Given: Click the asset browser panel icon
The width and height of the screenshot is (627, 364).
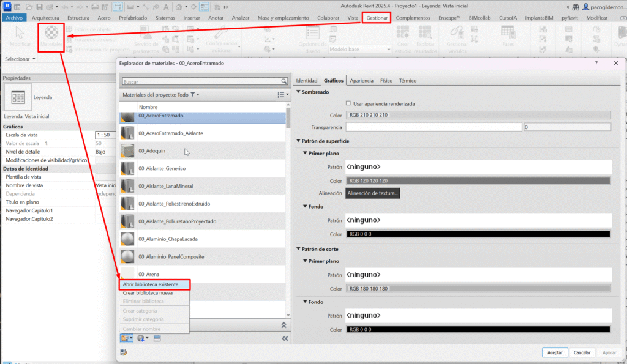Looking at the screenshot, I should 157,338.
